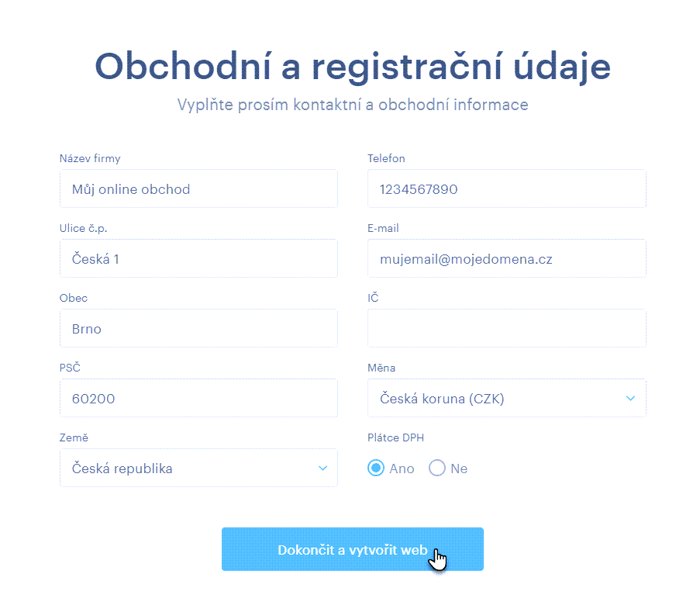Click the chevron arrow in Měna field

click(x=630, y=399)
